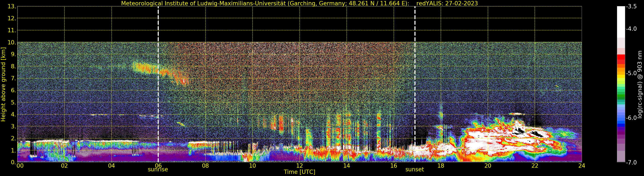644x176 pixels.
Task: Click the time axis tick label "18"
Action: (x=441, y=166)
